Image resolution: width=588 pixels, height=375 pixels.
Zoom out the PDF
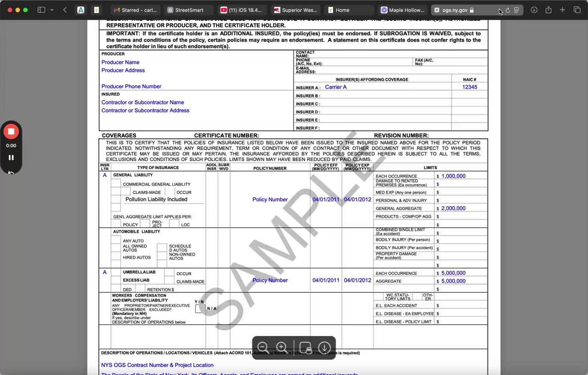tap(263, 347)
